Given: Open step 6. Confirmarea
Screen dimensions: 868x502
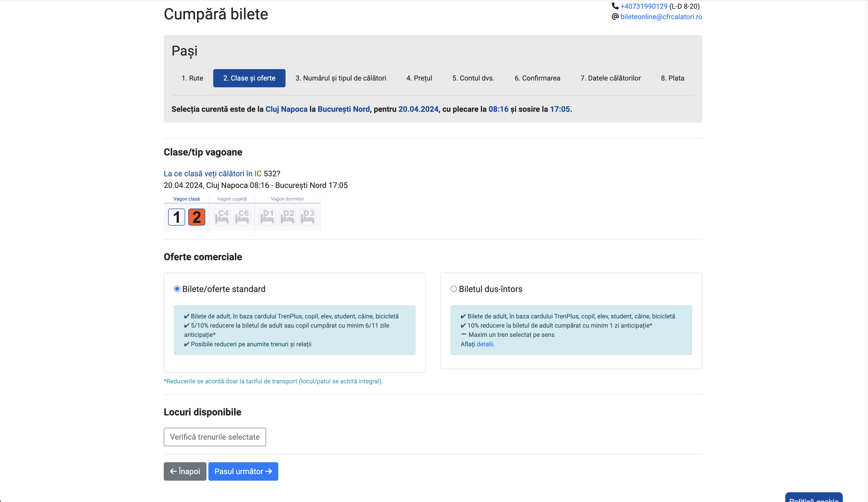Looking at the screenshot, I should (x=537, y=78).
